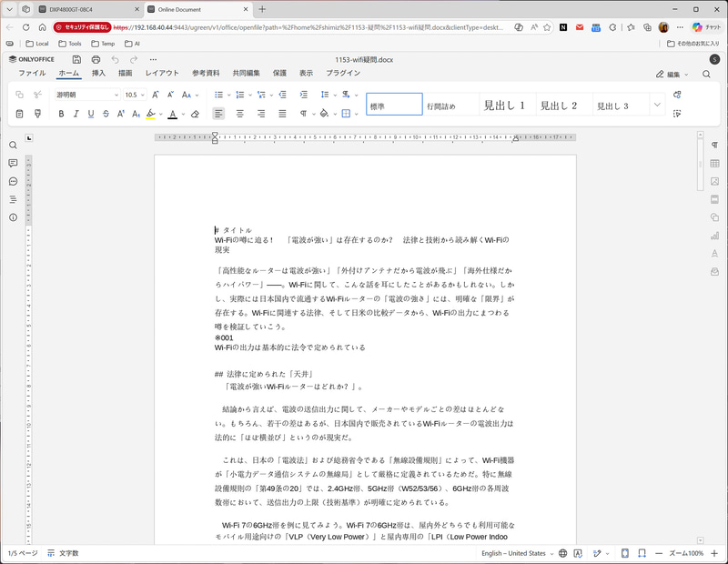The image size is (728, 564).
Task: Click Replace icon at ribbon right edge
Action: coord(677,95)
